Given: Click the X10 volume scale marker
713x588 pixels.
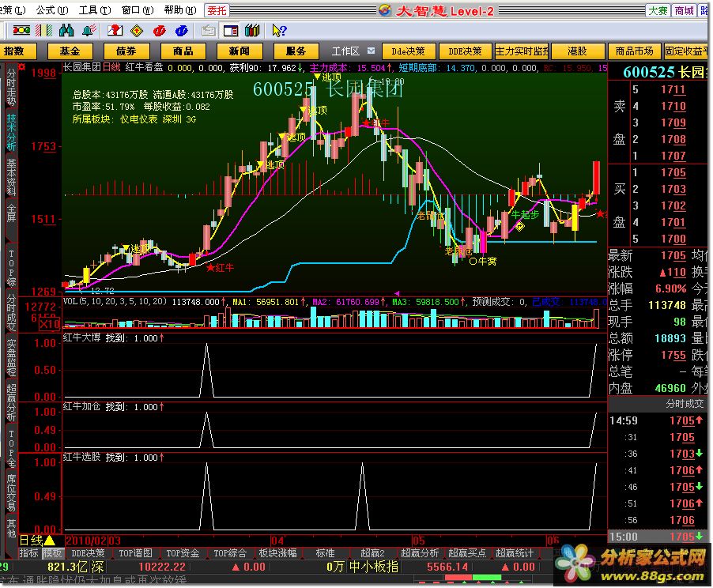Looking at the screenshot, I should pyautogui.click(x=49, y=324).
